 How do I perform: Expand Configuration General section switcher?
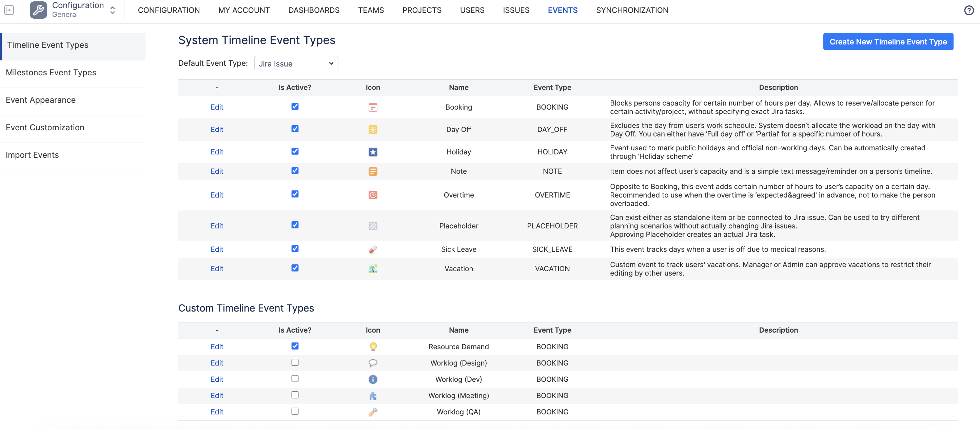pos(113,10)
